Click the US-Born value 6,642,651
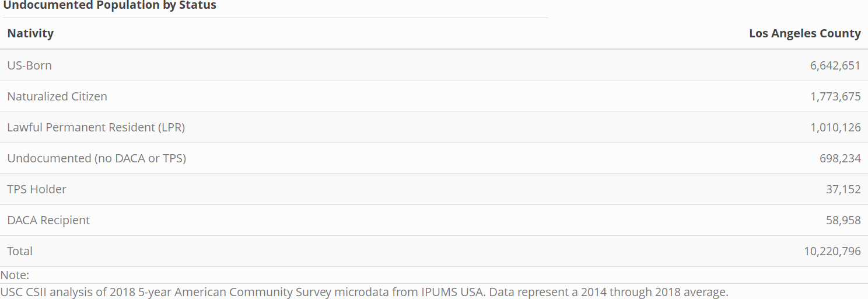 835,65
